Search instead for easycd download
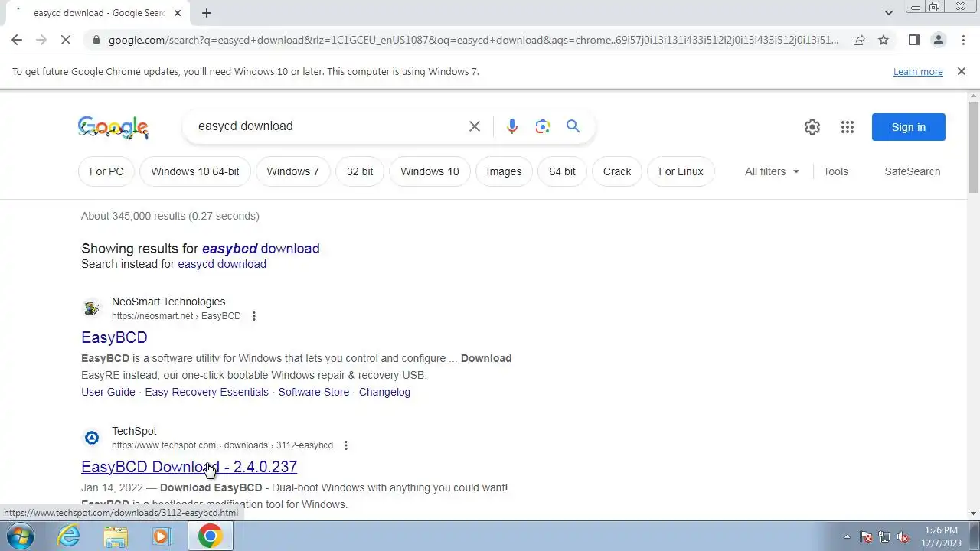980x551 pixels. coord(222,264)
